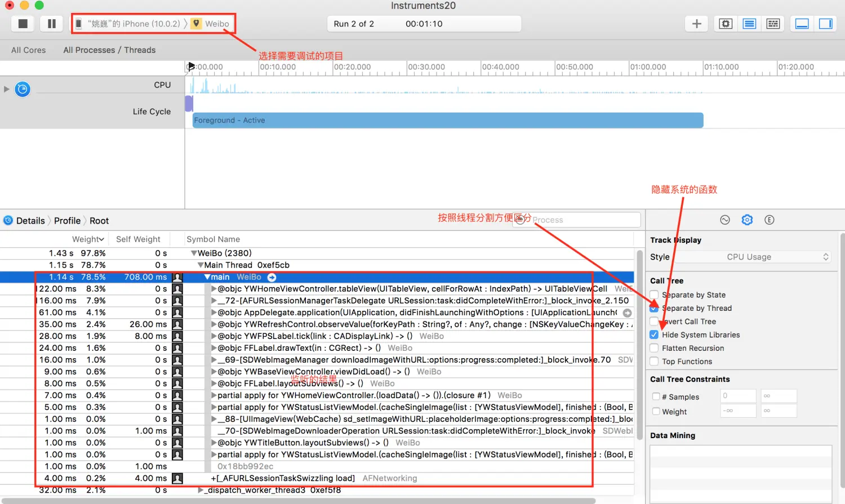845x504 pixels.
Task: Expand YWHomeViewController.tableView row
Action: 214,289
